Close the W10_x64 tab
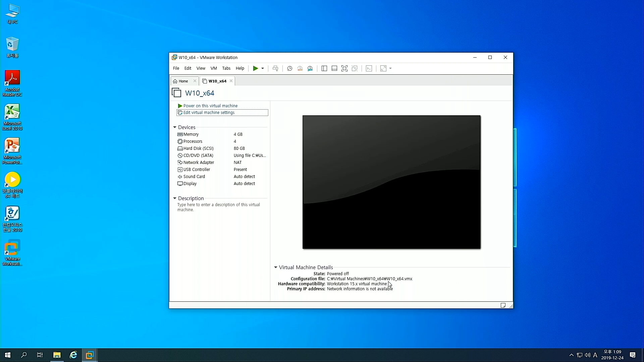 click(x=231, y=81)
